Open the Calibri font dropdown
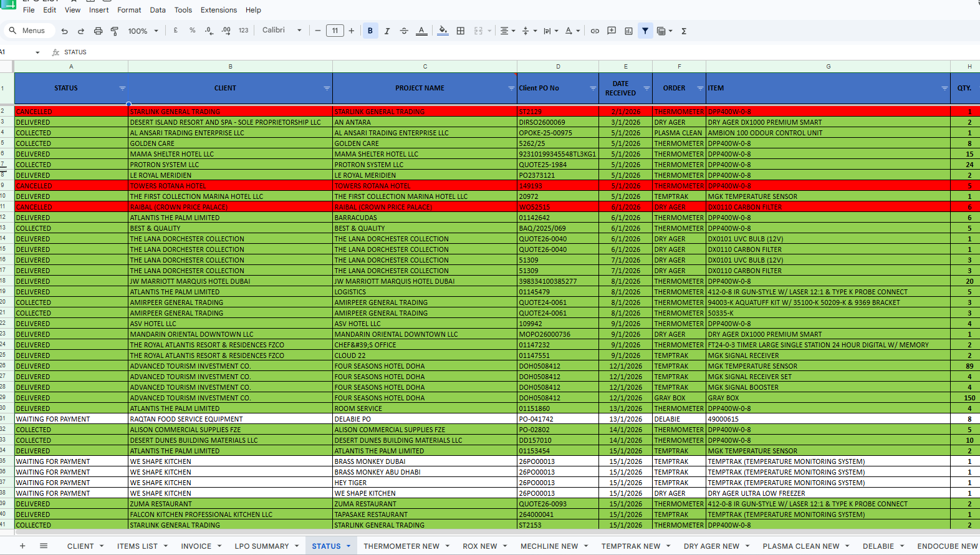 282,30
